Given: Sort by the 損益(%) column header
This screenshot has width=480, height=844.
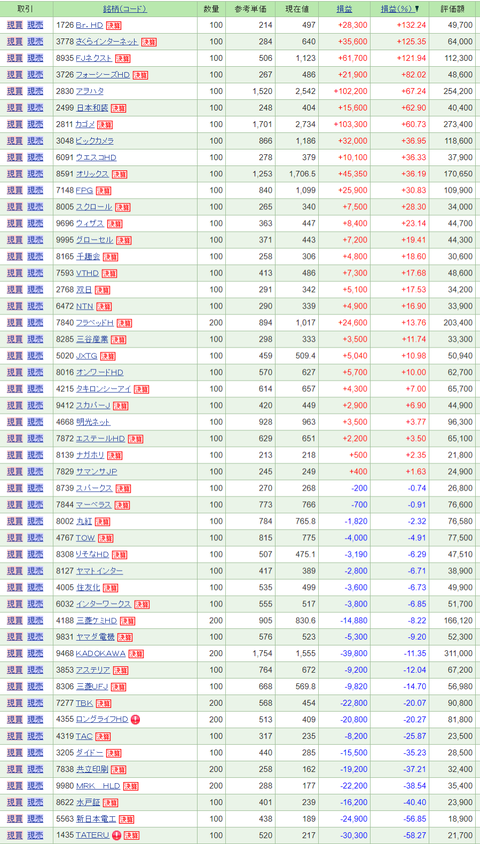Looking at the screenshot, I should point(397,9).
